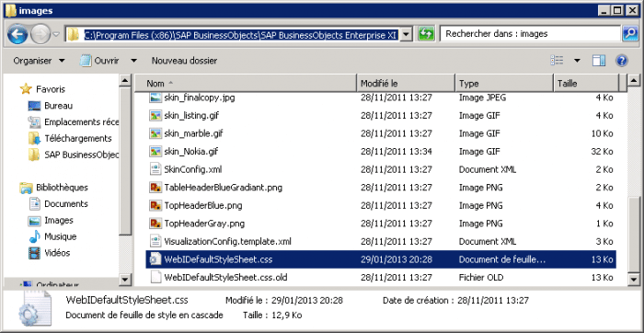This screenshot has height=333, width=644.
Task: Click the navigation pane scrollbar down arrow
Action: pyautogui.click(x=125, y=280)
